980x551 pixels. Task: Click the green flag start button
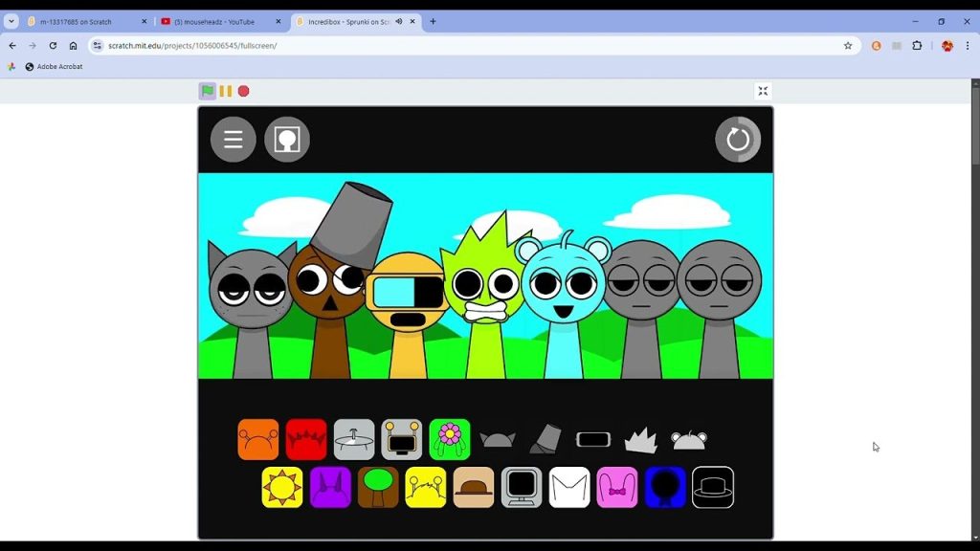coord(208,91)
